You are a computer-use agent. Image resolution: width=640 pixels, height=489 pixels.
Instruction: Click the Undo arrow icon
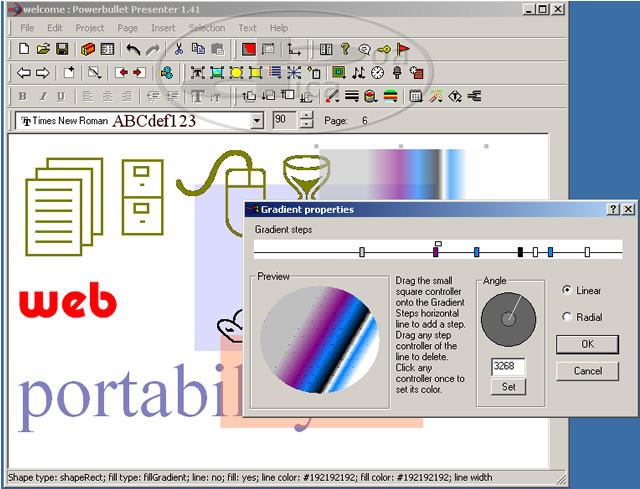pos(133,49)
